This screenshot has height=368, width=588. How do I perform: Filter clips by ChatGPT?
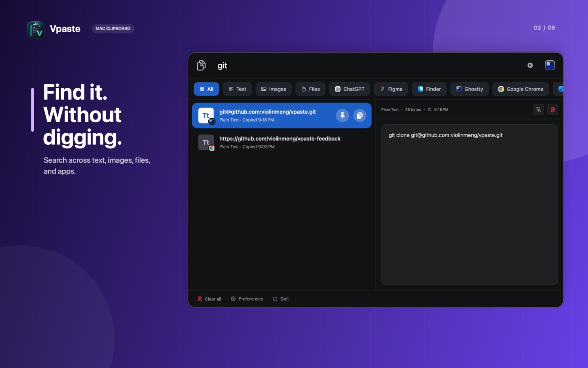pyautogui.click(x=350, y=89)
